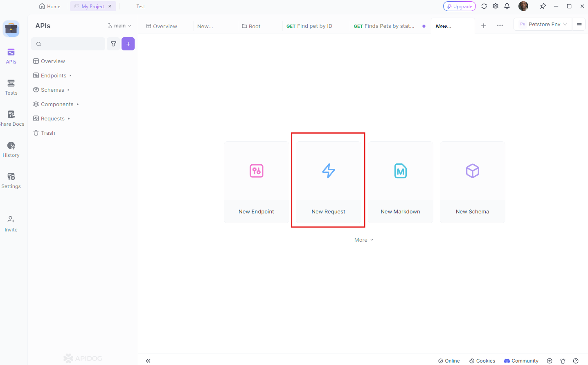Open the gear settings icon in title bar

tap(496, 6)
